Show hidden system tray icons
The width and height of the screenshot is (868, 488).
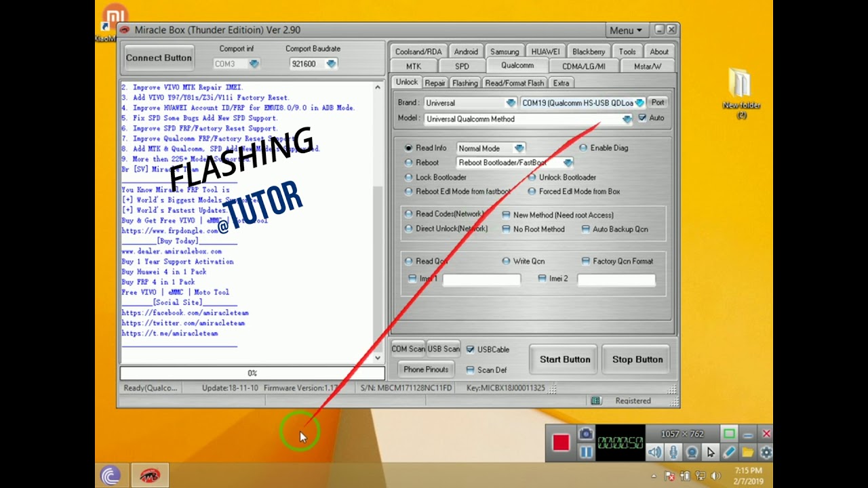click(654, 476)
